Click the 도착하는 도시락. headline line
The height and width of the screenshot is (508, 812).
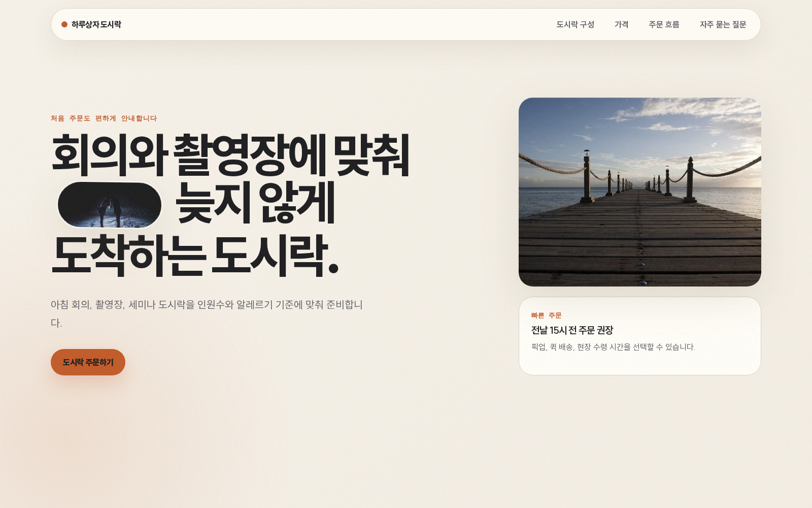[x=195, y=255]
